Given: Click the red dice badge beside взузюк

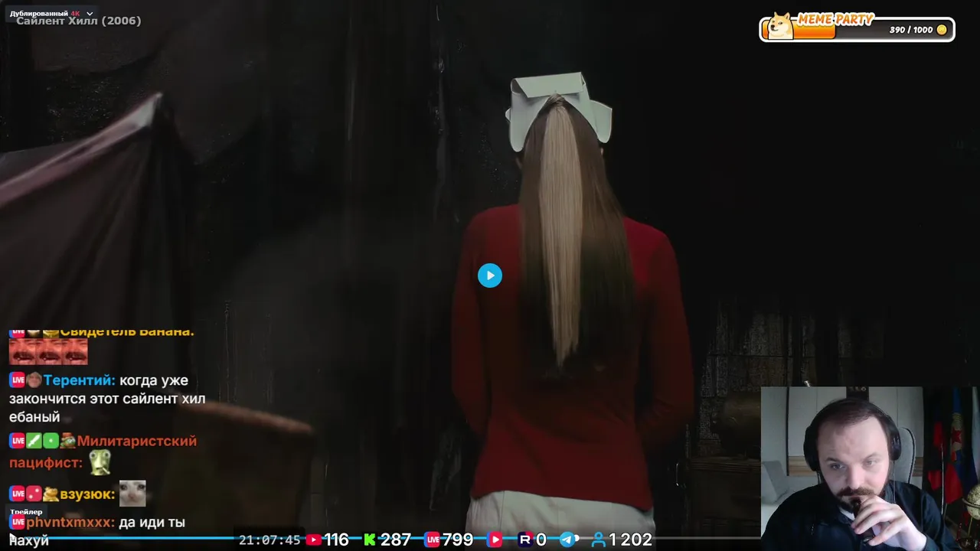Looking at the screenshot, I should 34,494.
